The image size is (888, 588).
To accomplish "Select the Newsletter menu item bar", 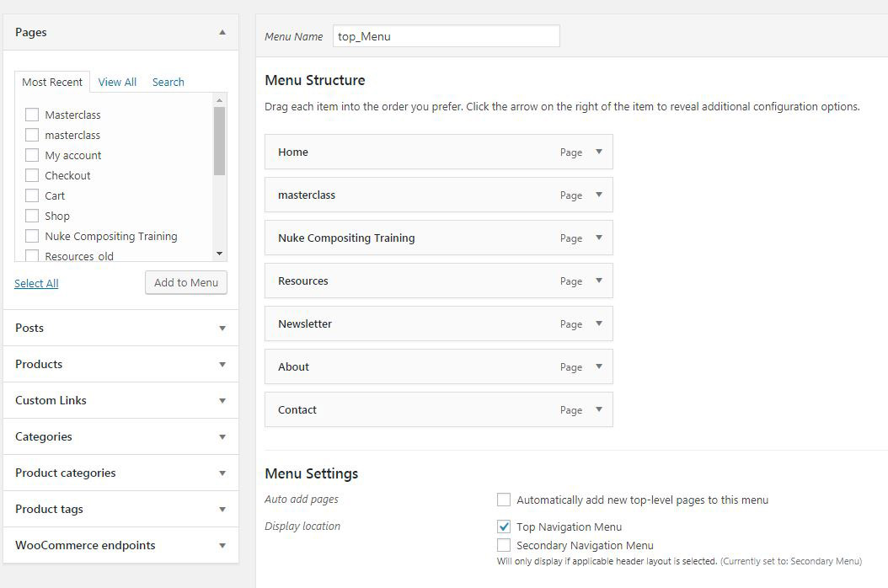I will pos(438,324).
